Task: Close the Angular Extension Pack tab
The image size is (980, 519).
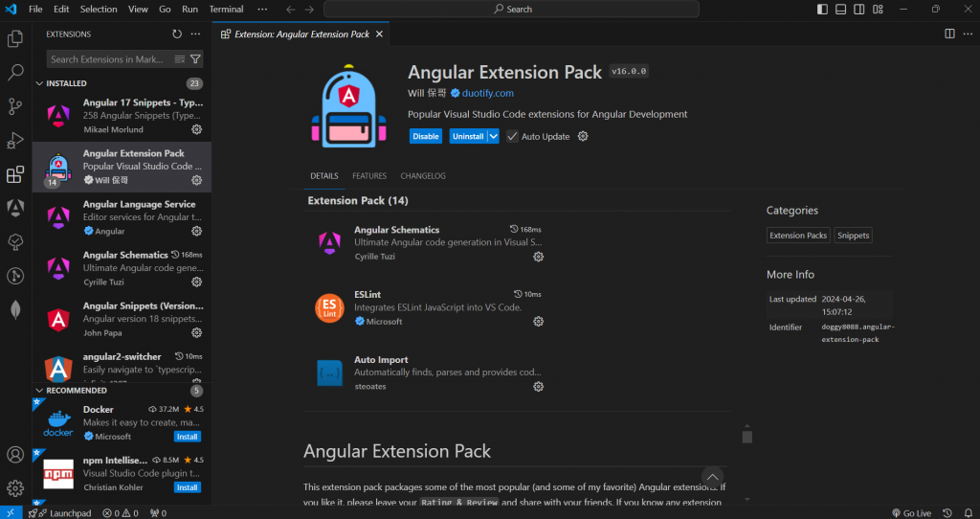Action: pyautogui.click(x=379, y=34)
